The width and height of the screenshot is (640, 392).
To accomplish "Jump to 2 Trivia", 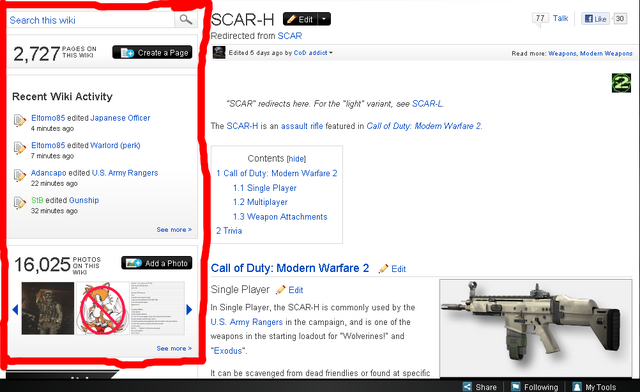I will pos(229,231).
